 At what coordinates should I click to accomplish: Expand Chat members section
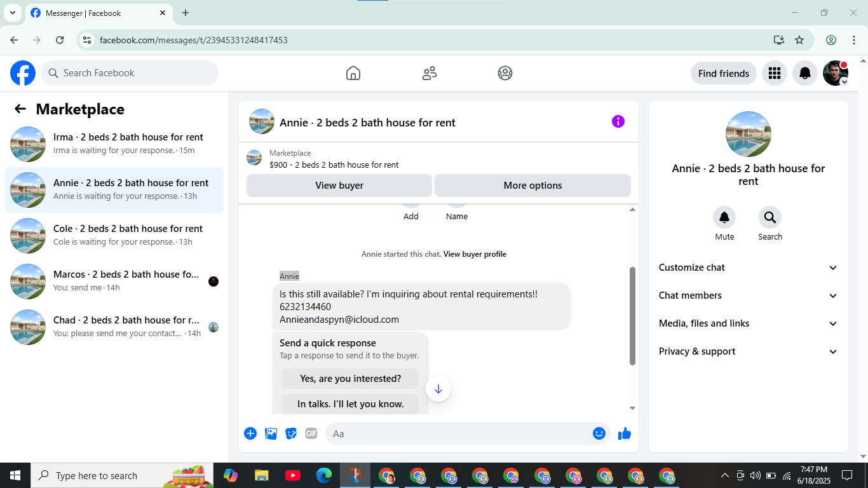click(749, 295)
